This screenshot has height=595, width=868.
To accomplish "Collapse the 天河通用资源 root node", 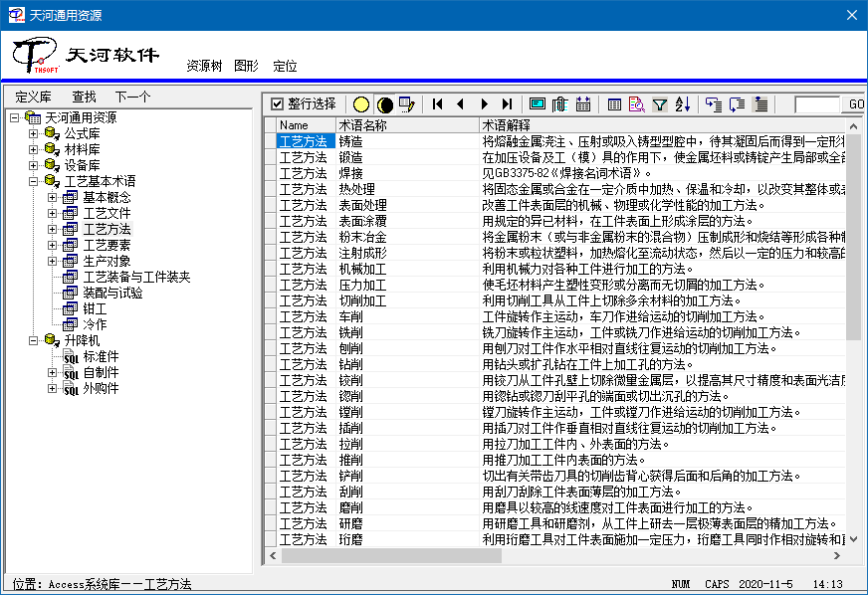I will click(x=15, y=117).
